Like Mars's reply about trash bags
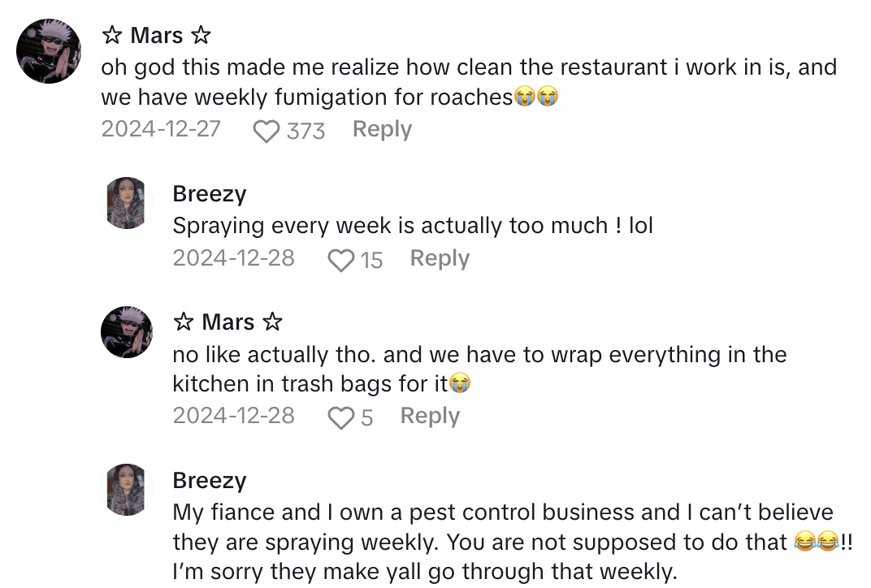The width and height of the screenshot is (871, 588). coord(340,417)
